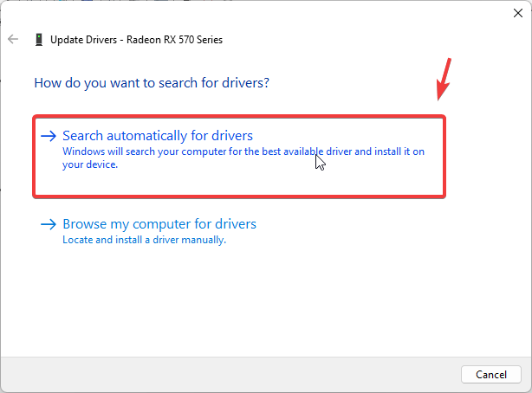Image resolution: width=532 pixels, height=393 pixels.
Task: Click 'Windows will search your computer' description
Action: click(243, 158)
